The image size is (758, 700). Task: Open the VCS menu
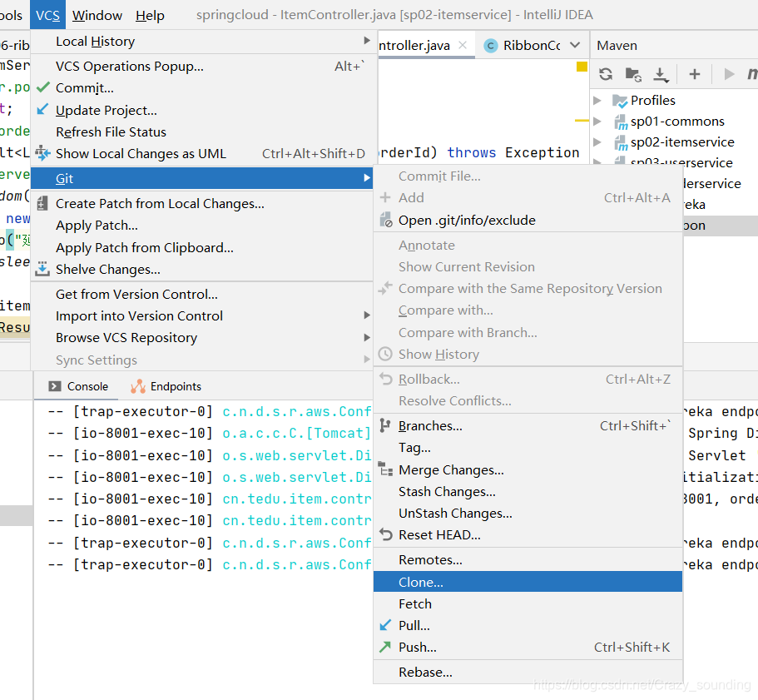click(47, 16)
